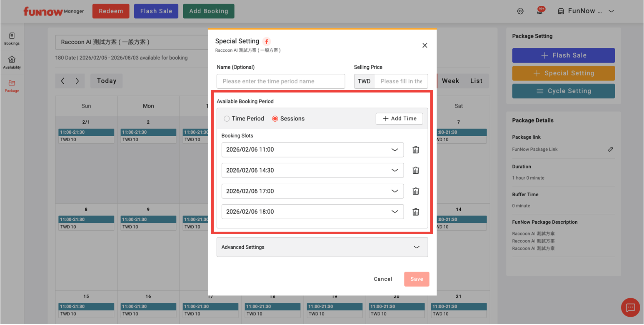Click the Add Time button
This screenshot has width=644, height=325.
[x=399, y=119]
